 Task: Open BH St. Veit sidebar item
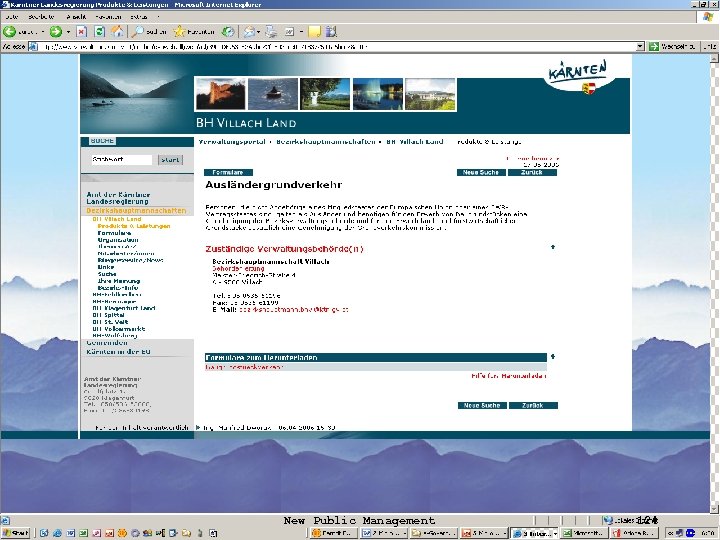pyautogui.click(x=110, y=322)
